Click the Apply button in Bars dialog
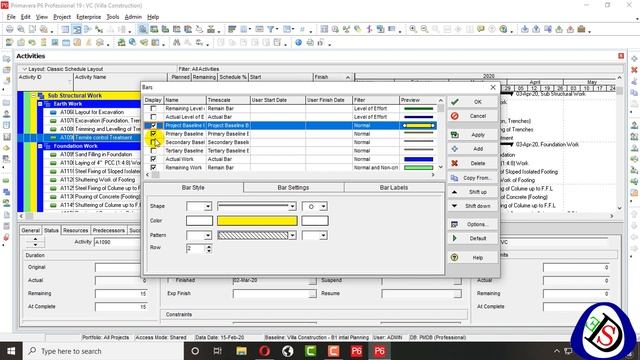Viewport: 640px width, 360px height. point(473,135)
